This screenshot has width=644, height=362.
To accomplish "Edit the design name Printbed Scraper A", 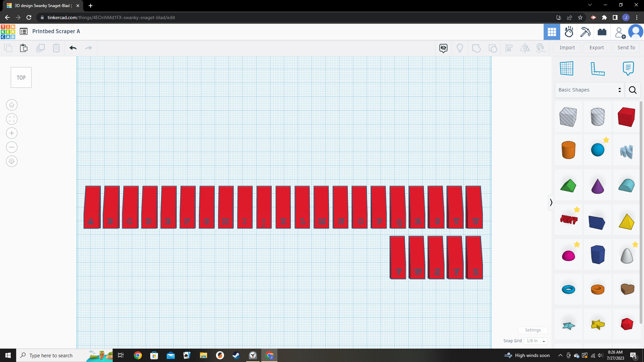I will coord(56,32).
